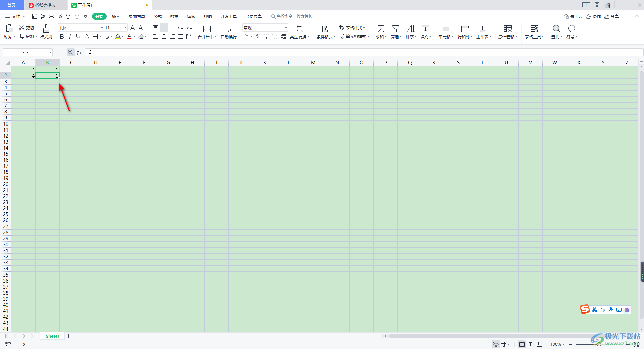Click the Find (查找) magnifier icon
This screenshot has width=644, height=349.
[556, 29]
